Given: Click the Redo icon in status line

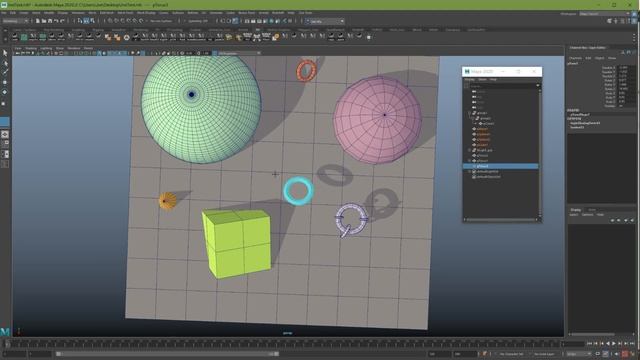Looking at the screenshot, I should click(x=62, y=21).
